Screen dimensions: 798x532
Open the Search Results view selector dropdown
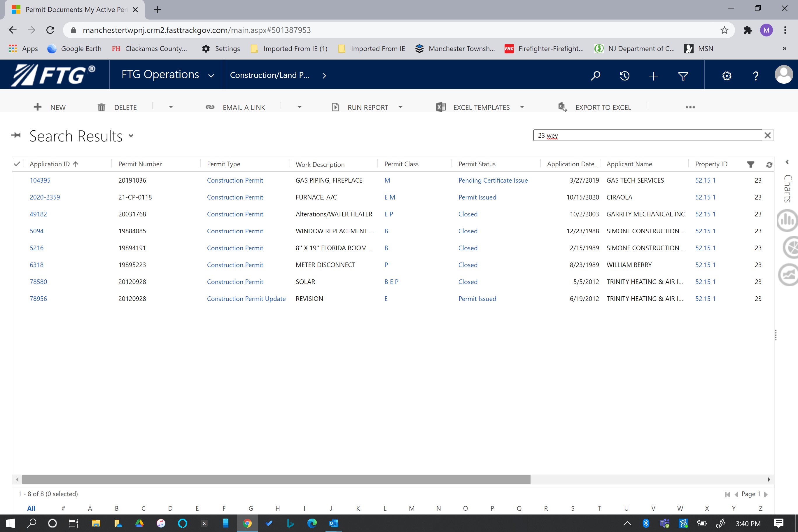[x=131, y=136]
